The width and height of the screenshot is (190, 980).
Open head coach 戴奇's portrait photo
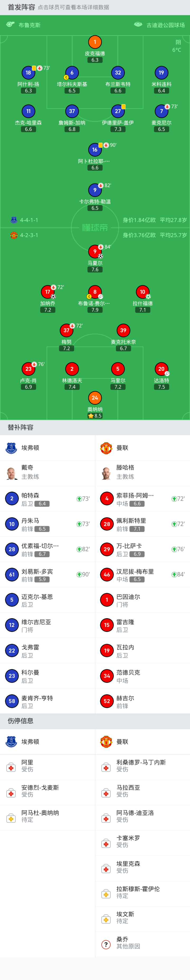pyautogui.click(x=11, y=473)
